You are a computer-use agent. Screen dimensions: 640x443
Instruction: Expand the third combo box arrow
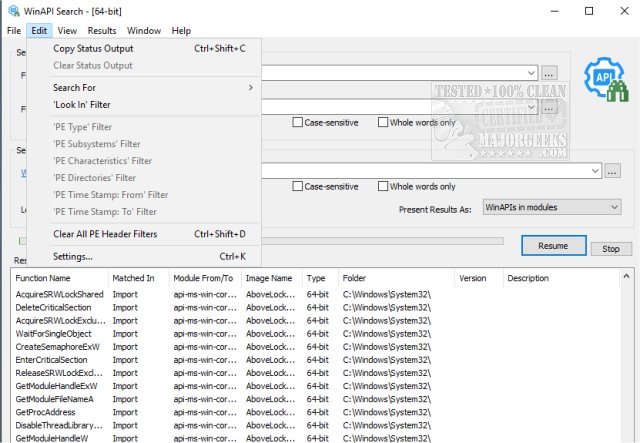click(x=595, y=171)
